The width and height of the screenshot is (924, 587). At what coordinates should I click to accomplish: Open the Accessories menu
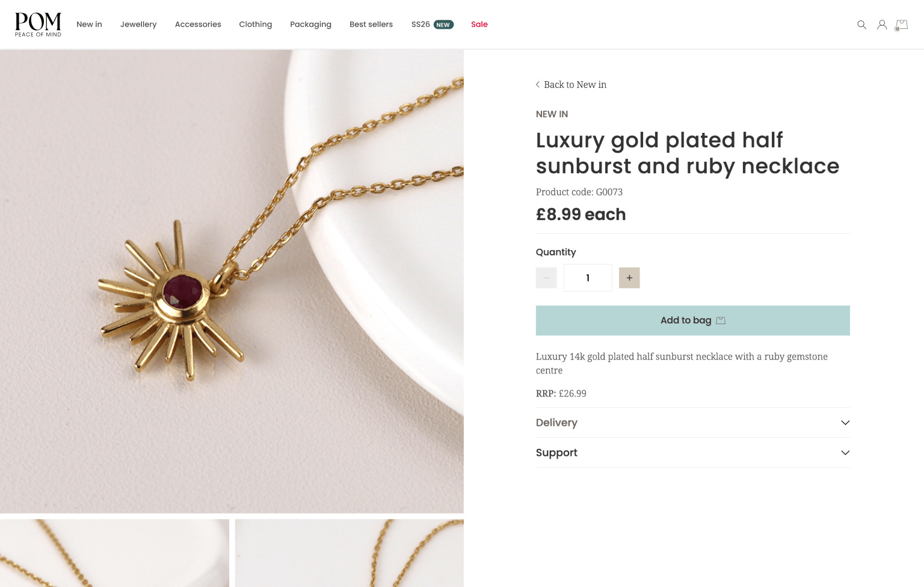pyautogui.click(x=198, y=25)
